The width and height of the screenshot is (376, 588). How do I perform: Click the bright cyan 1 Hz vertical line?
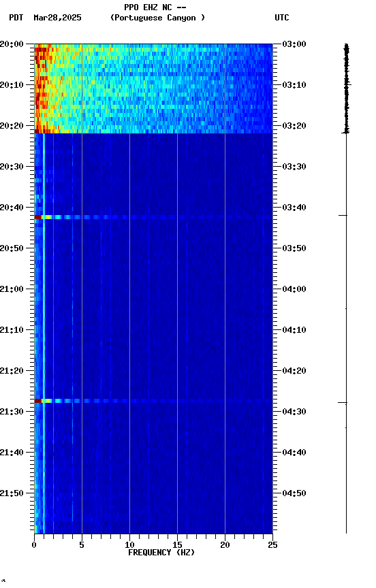44,333
